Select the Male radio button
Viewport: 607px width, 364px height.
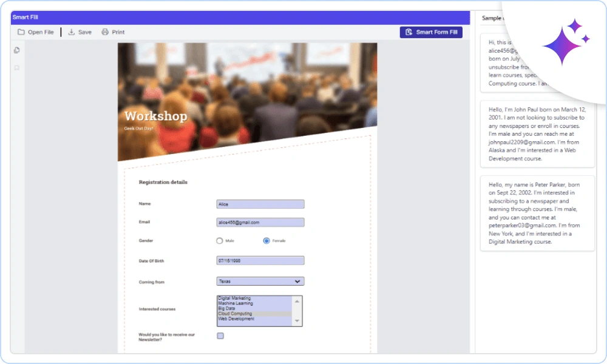[x=219, y=240]
